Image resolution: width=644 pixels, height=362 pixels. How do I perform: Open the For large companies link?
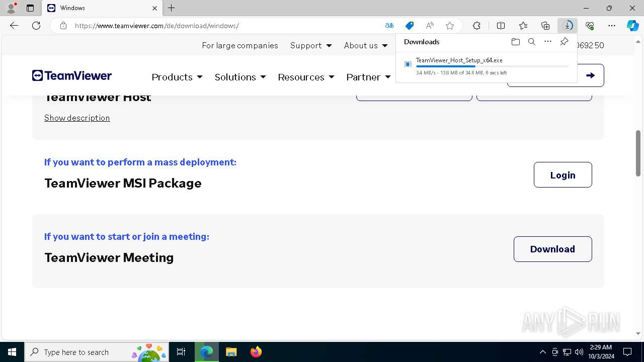(240, 45)
